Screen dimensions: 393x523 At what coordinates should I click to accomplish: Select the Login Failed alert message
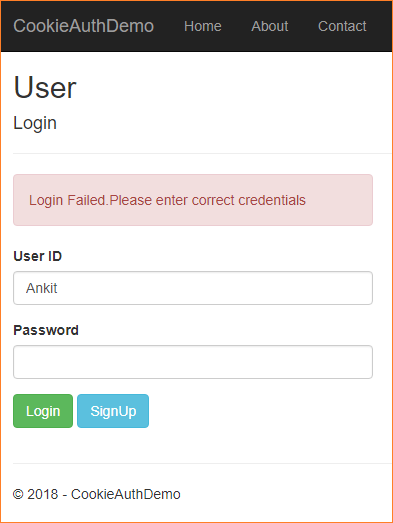pos(167,200)
